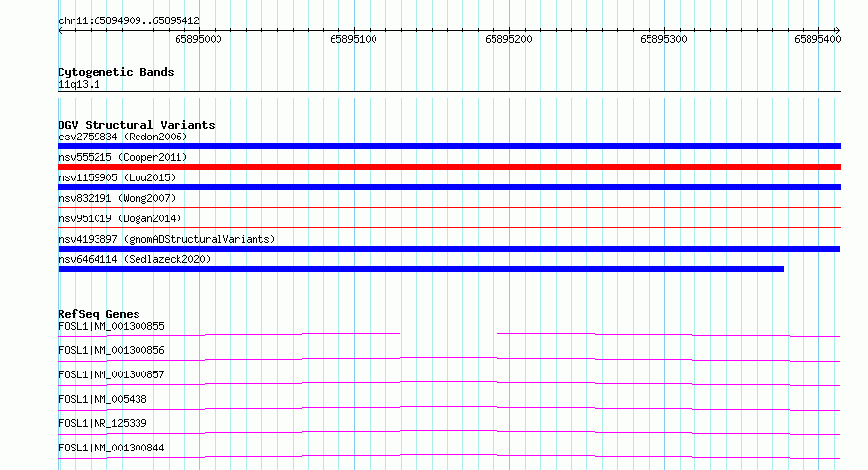
Task: Click the 11q13.1 cytogenetic band bar
Action: tap(449, 95)
